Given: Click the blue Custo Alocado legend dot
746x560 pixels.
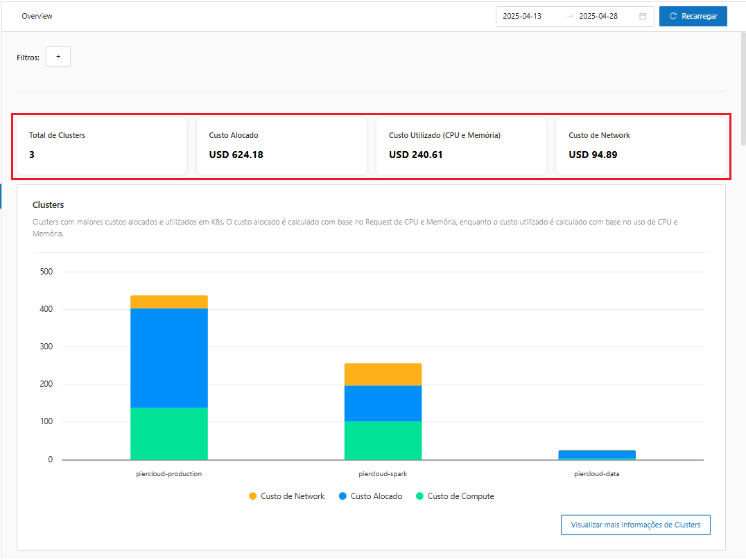Looking at the screenshot, I should click(342, 496).
